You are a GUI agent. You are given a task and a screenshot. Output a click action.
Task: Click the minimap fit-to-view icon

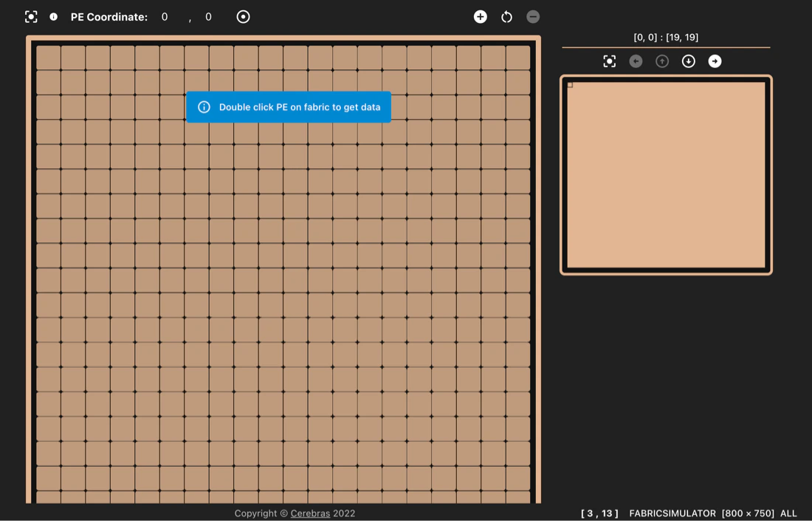[610, 61]
